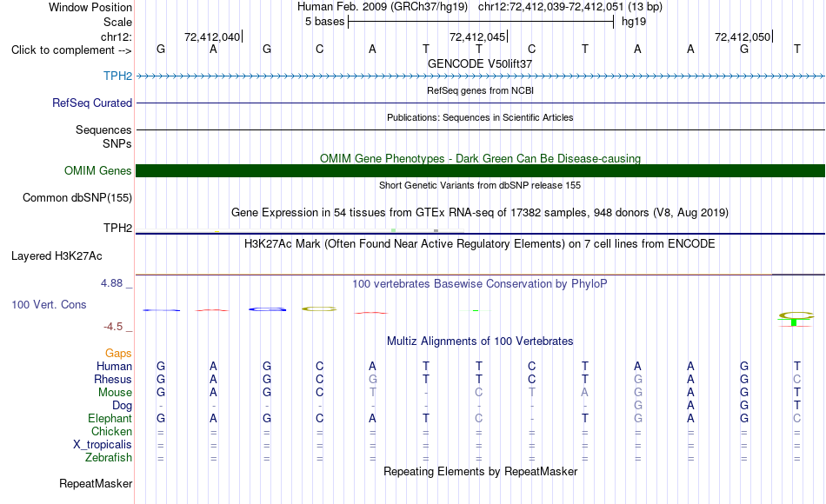Screen dimensions: 826x504
Task: Click the chr12:72,412,039-72,412,051 window position text
Action: click(570, 7)
